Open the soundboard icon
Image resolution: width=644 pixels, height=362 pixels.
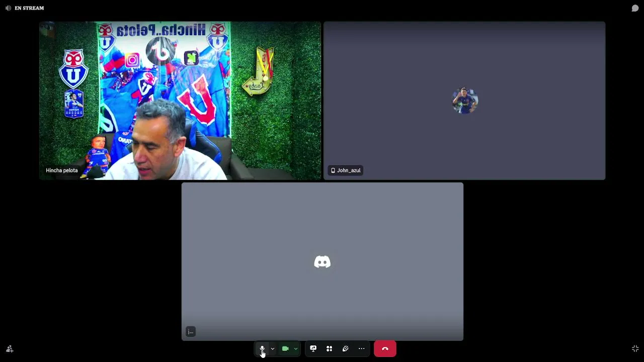(x=345, y=348)
